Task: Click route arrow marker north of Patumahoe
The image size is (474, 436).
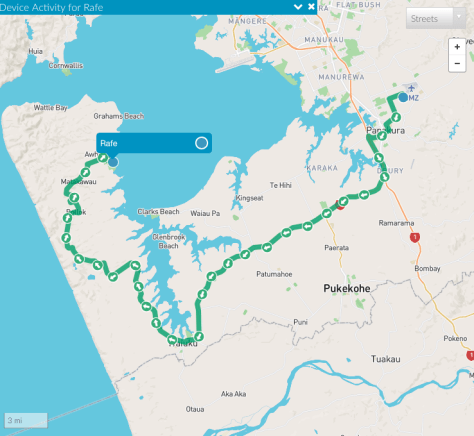Action: coord(267,247)
